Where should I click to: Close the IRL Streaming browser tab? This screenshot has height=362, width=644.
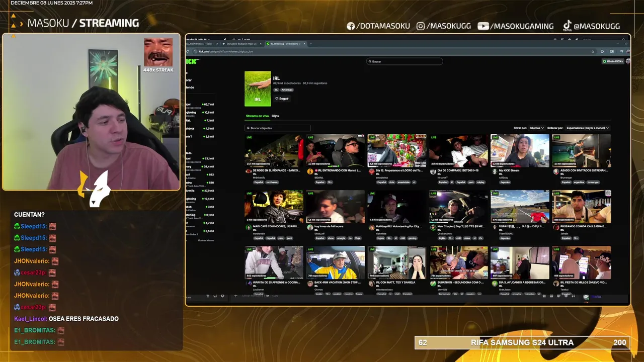coord(303,44)
